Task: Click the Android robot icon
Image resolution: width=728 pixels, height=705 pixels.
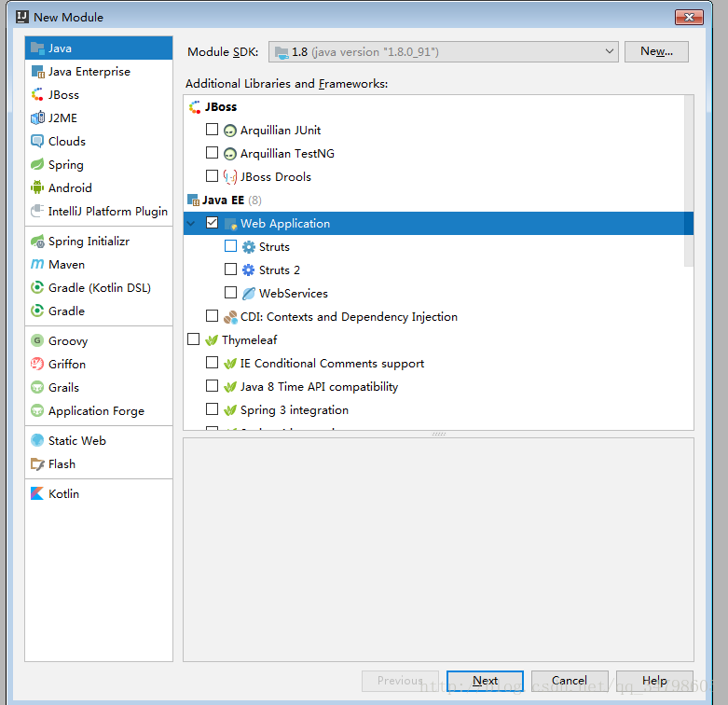Action: tap(37, 187)
